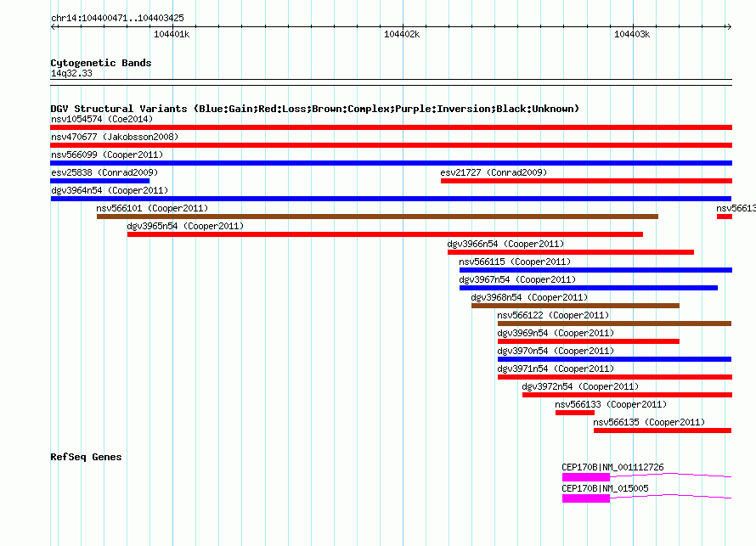Open the blue dgv3964n54 (Cooper2011) bar

click(x=391, y=199)
